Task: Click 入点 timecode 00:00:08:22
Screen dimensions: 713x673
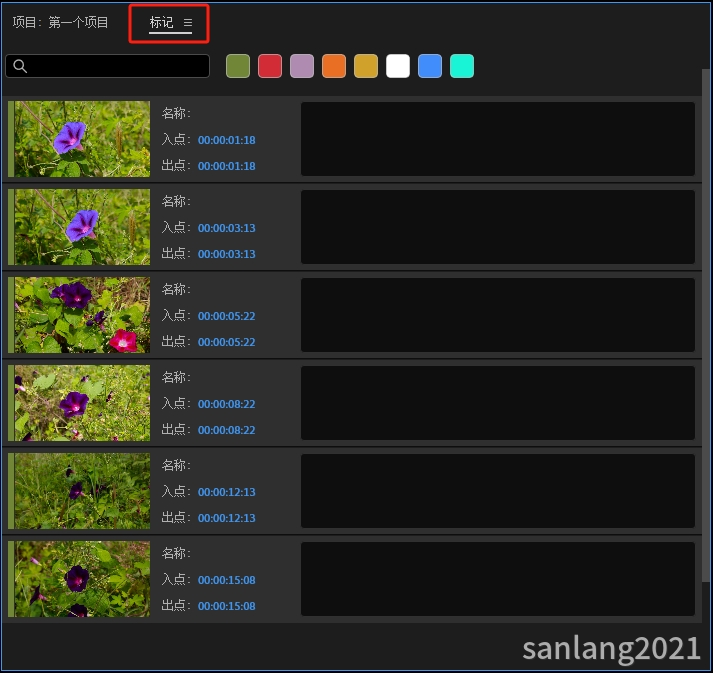Action: click(226, 404)
